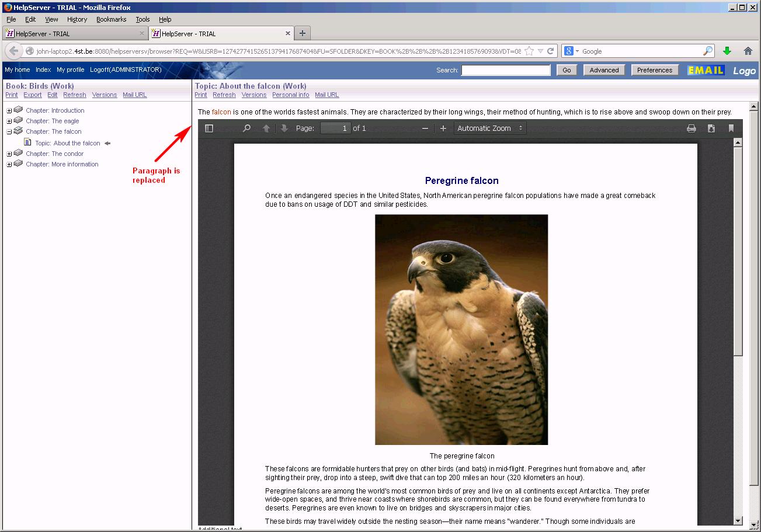Bookmark page with star icon

pyautogui.click(x=529, y=51)
